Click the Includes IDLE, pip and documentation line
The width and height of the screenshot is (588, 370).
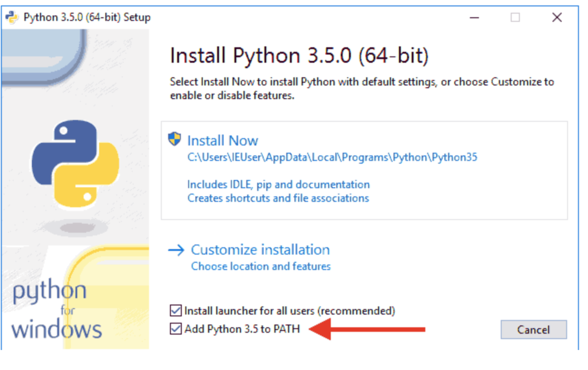click(x=278, y=184)
